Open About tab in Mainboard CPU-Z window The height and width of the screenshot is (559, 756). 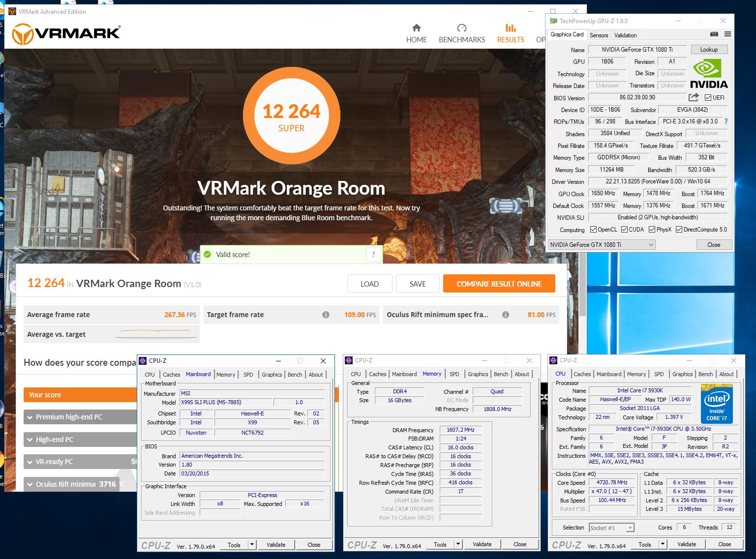click(316, 375)
